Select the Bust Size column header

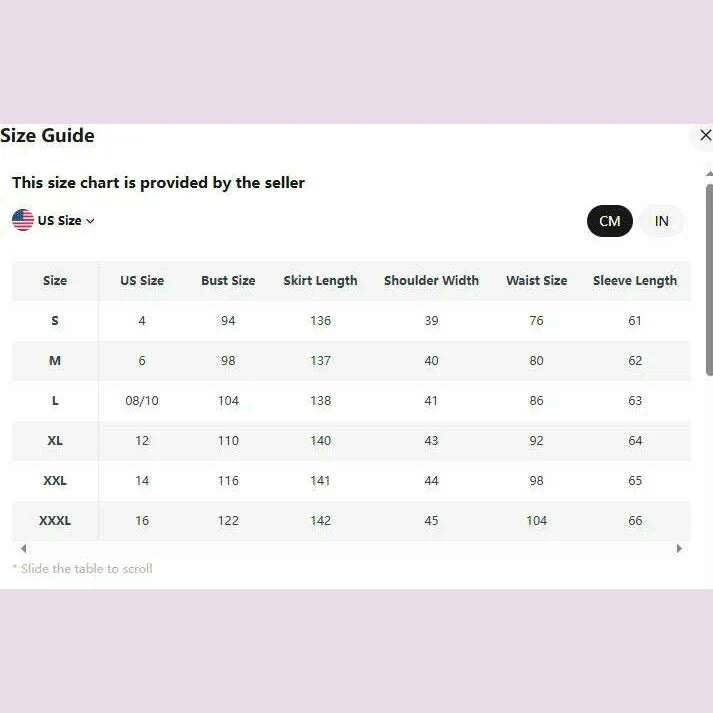(x=228, y=281)
